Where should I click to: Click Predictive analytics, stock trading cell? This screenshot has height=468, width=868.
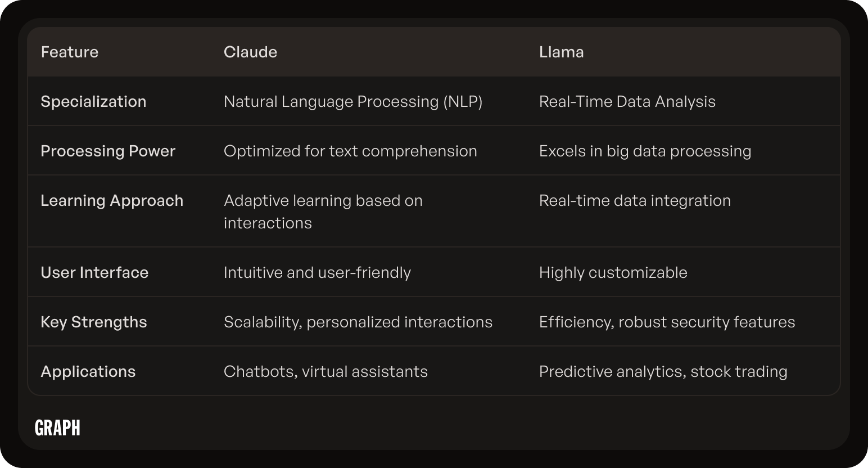[663, 371]
